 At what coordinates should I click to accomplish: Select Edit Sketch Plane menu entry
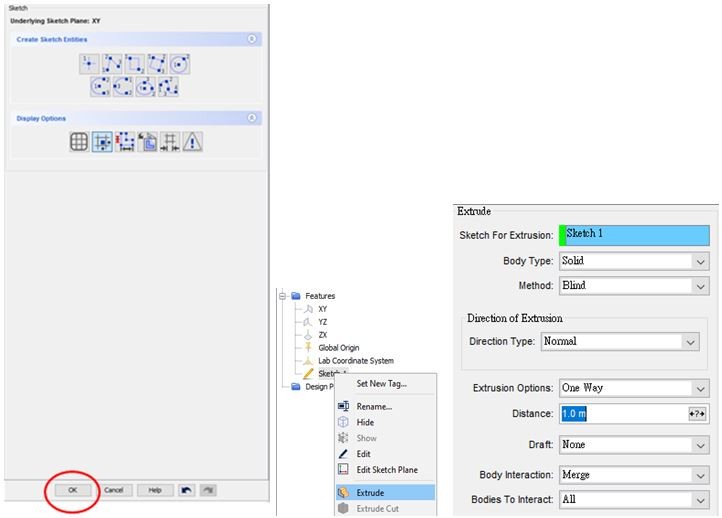pyautogui.click(x=387, y=470)
